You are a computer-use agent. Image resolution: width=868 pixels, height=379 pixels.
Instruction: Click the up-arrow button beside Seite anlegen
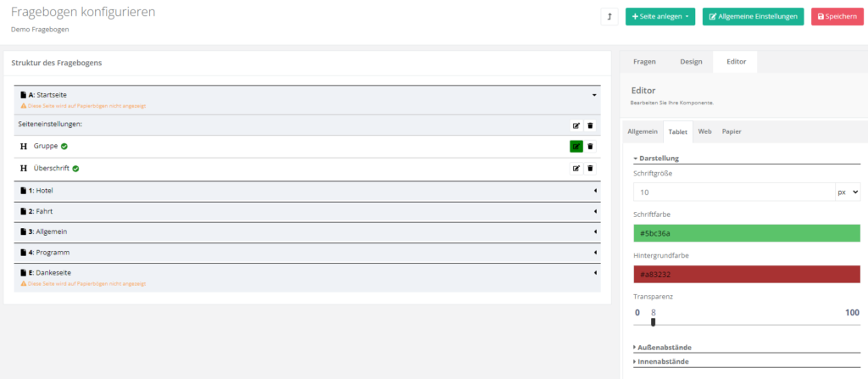click(x=609, y=17)
